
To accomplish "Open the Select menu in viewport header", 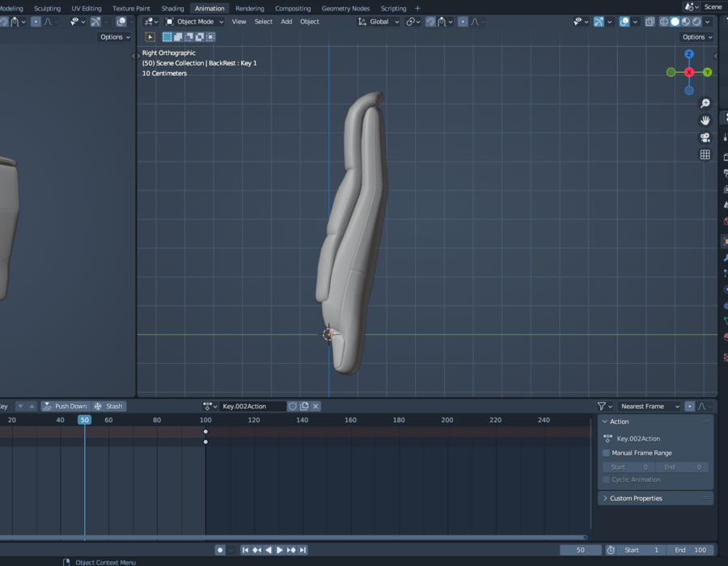I will pyautogui.click(x=263, y=21).
